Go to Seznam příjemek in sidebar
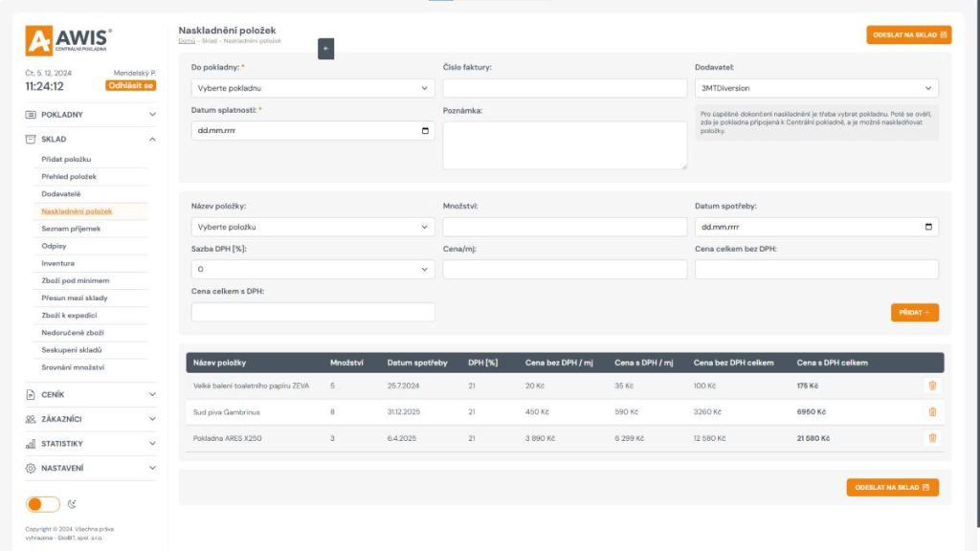Screen dimensions: 980x551 click(71, 229)
